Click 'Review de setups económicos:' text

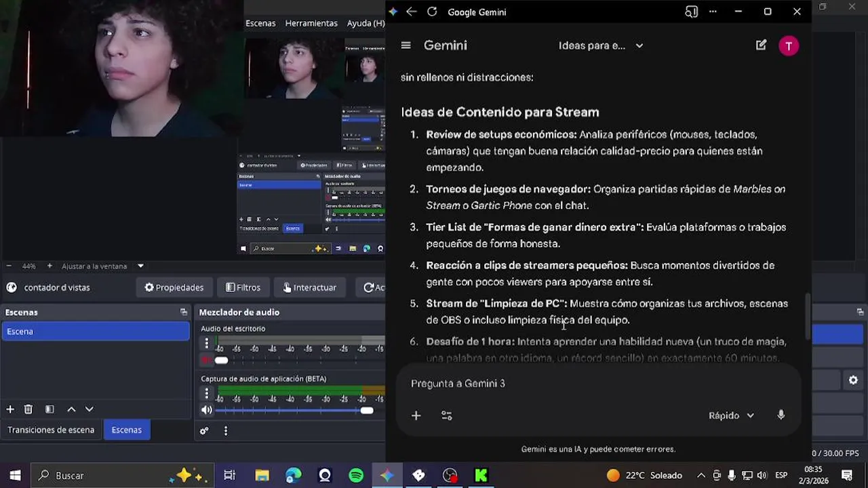tap(501, 134)
